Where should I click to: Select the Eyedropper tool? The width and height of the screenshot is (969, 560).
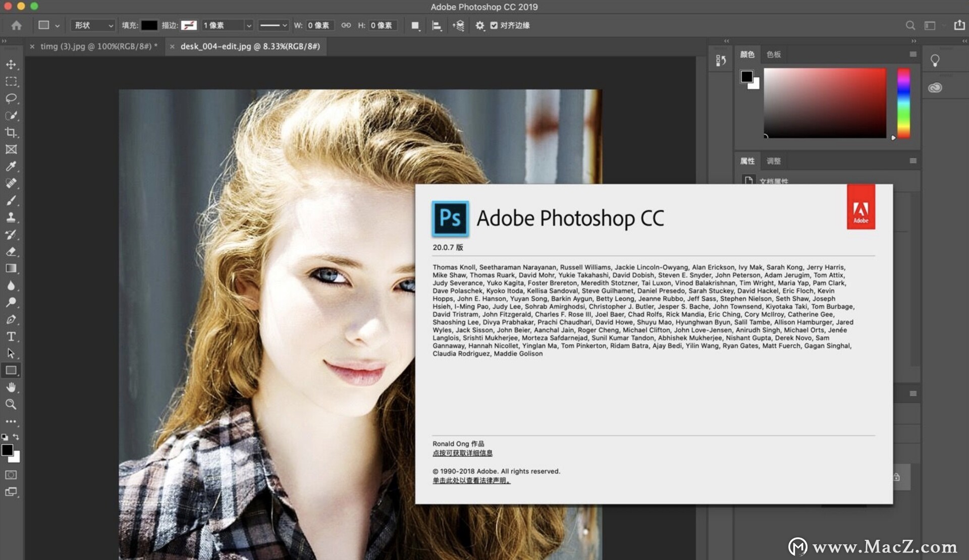pyautogui.click(x=11, y=166)
